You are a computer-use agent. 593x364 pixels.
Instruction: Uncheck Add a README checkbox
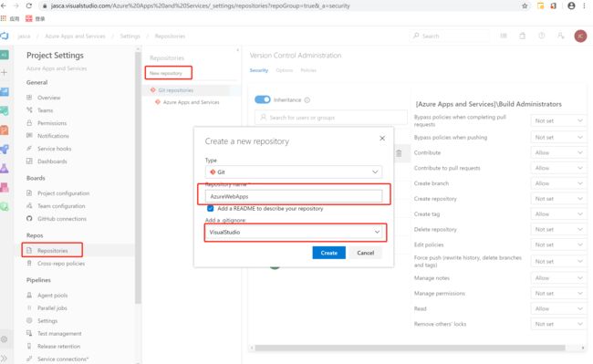210,208
